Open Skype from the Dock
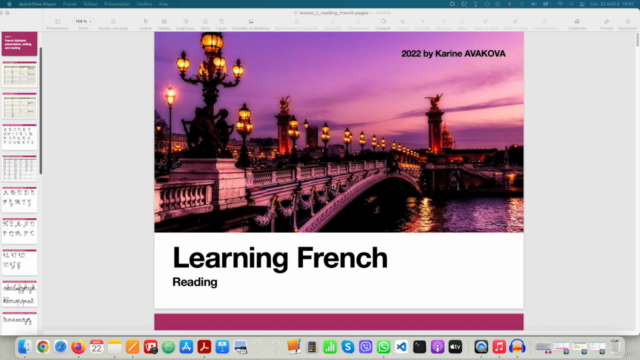This screenshot has height=360, width=640. point(348,347)
